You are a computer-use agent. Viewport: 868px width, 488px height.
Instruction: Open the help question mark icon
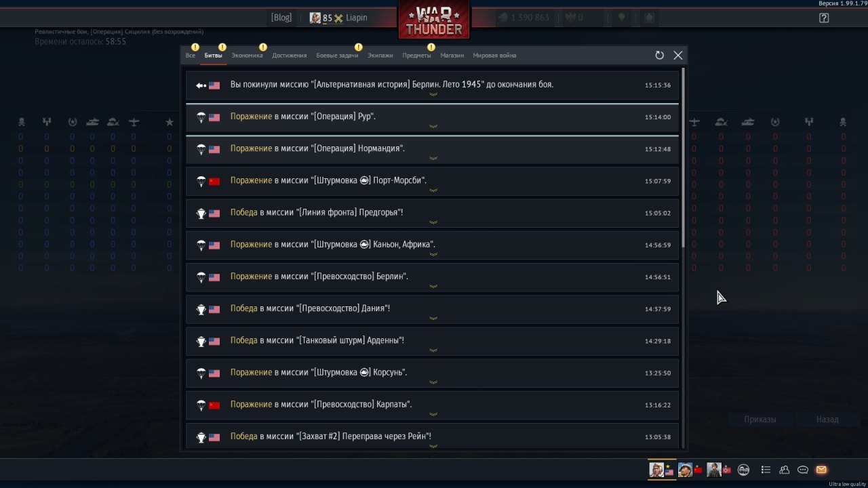point(824,18)
